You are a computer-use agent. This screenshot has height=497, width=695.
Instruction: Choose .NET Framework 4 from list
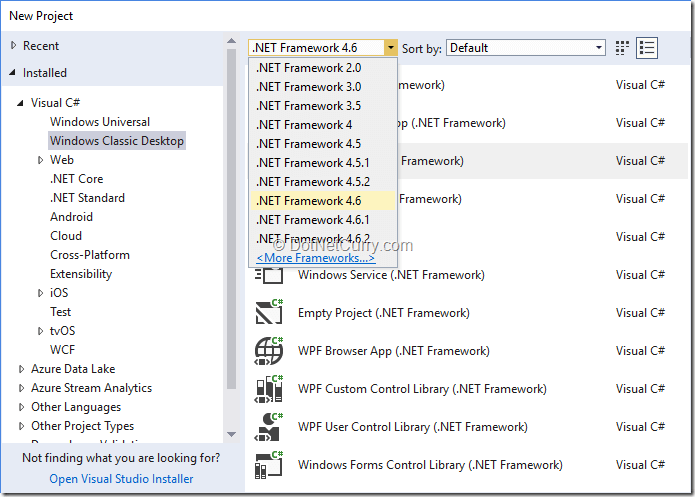tap(323, 125)
